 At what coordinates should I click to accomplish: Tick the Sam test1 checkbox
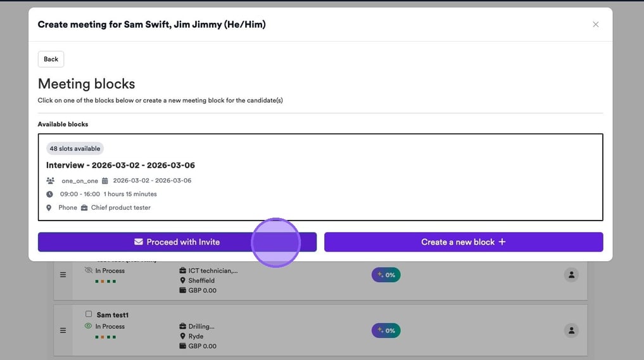pos(89,314)
